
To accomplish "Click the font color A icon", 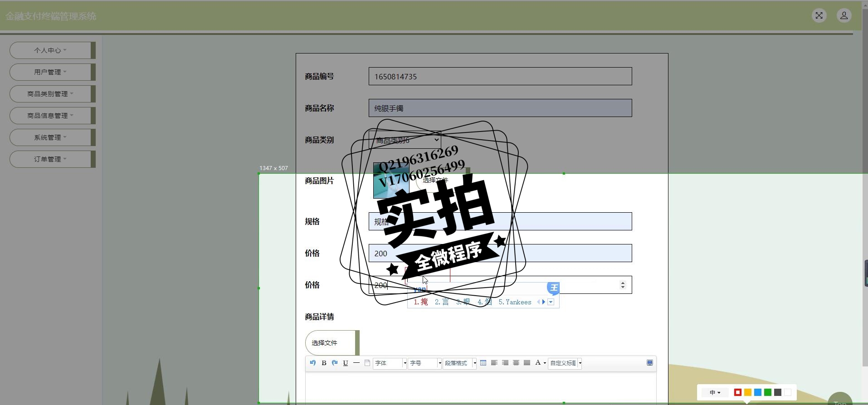I will (538, 363).
